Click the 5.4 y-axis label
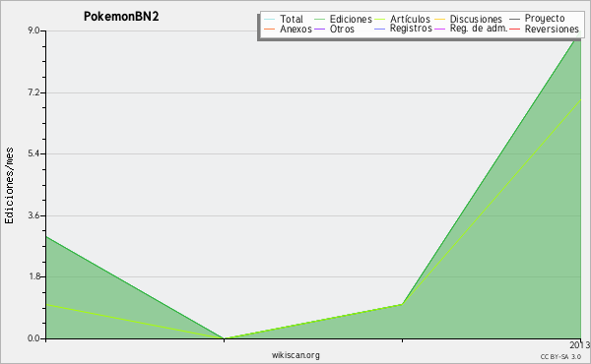591x364 pixels. [x=33, y=153]
